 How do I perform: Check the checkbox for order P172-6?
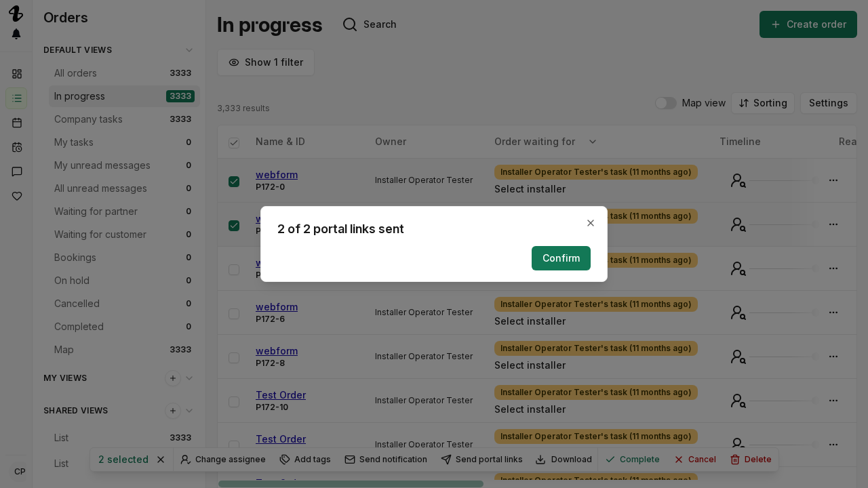click(234, 314)
